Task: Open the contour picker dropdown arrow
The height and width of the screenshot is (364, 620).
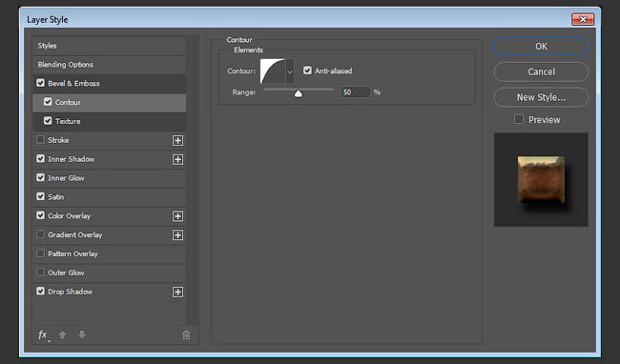Action: point(290,71)
